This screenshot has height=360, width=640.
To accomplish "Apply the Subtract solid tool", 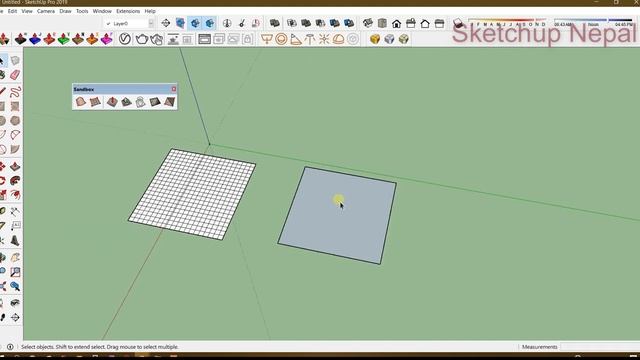I will coord(320,23).
